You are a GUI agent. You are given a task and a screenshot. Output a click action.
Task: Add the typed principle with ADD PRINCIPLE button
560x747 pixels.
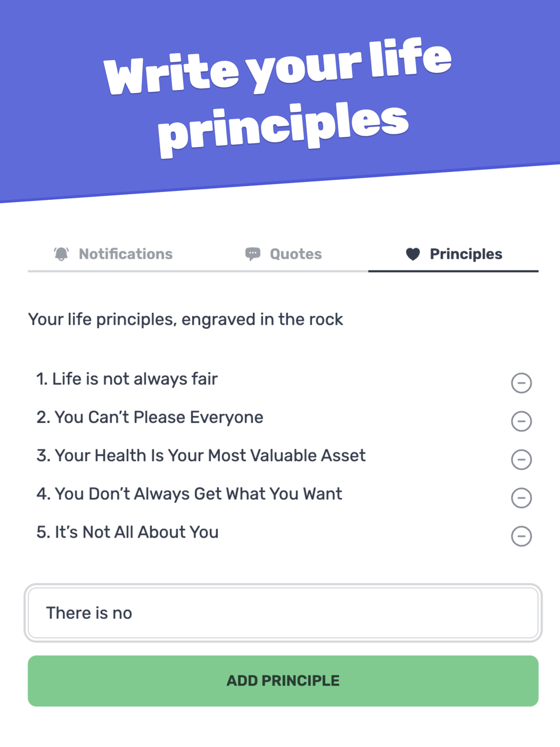point(283,681)
